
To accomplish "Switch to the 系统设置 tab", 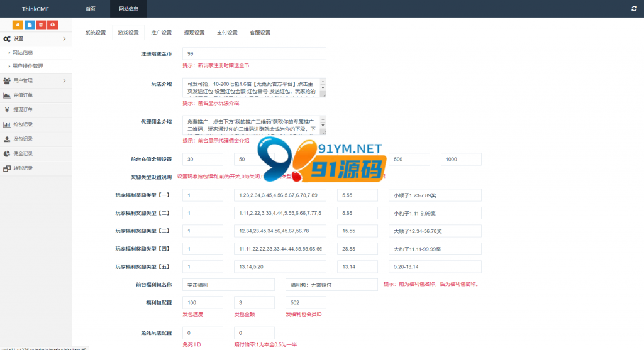I will [96, 33].
